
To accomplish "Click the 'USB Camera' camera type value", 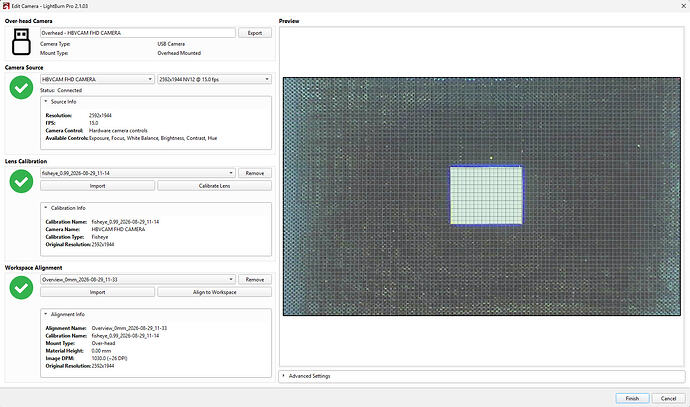I will (x=171, y=44).
